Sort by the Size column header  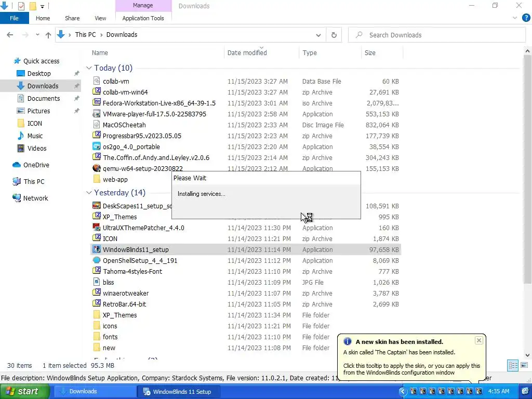click(x=370, y=52)
